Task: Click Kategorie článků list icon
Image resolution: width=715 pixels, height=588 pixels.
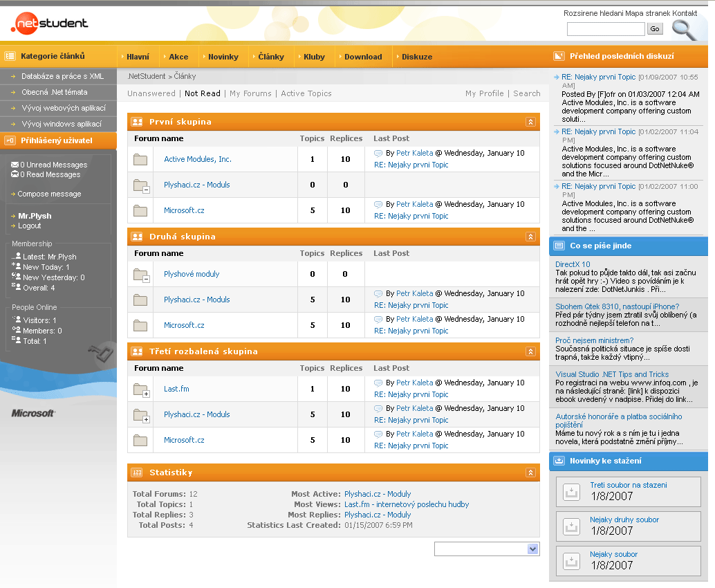Action: tap(10, 56)
